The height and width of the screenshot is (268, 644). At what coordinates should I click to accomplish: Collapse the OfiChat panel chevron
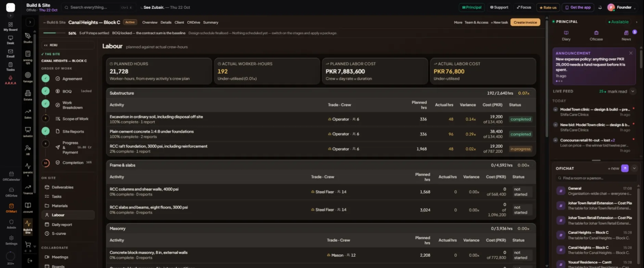tap(634, 168)
